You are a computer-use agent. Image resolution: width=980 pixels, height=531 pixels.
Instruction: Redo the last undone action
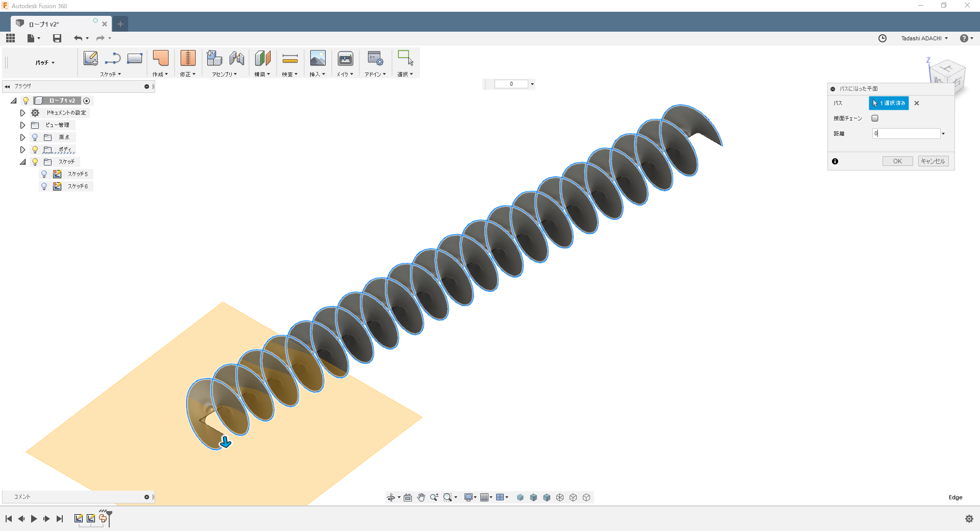pyautogui.click(x=101, y=38)
